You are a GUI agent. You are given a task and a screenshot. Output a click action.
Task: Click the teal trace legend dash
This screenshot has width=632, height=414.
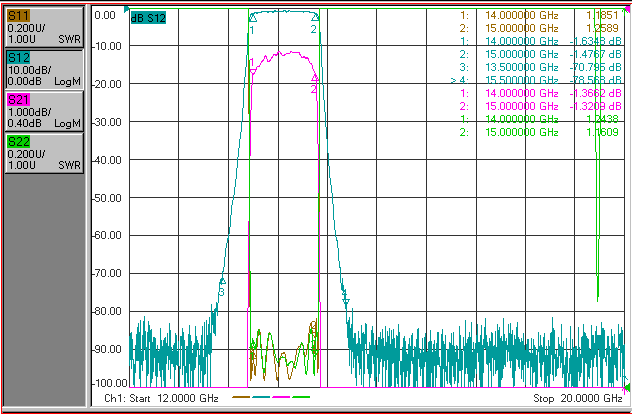click(261, 397)
